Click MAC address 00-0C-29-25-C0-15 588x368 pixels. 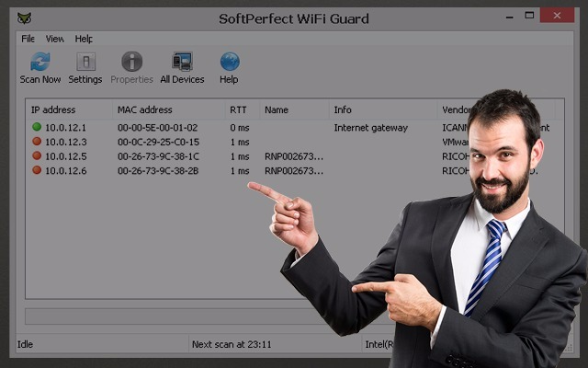coord(158,142)
